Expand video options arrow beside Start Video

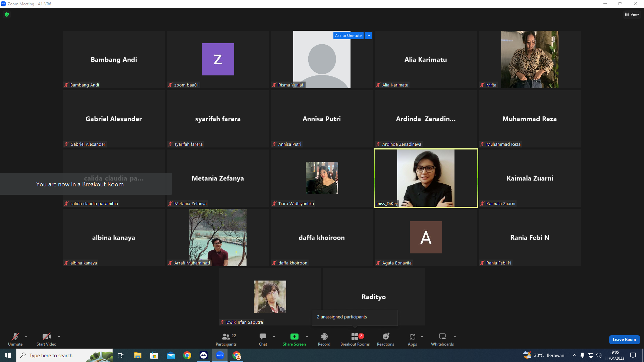point(59,337)
